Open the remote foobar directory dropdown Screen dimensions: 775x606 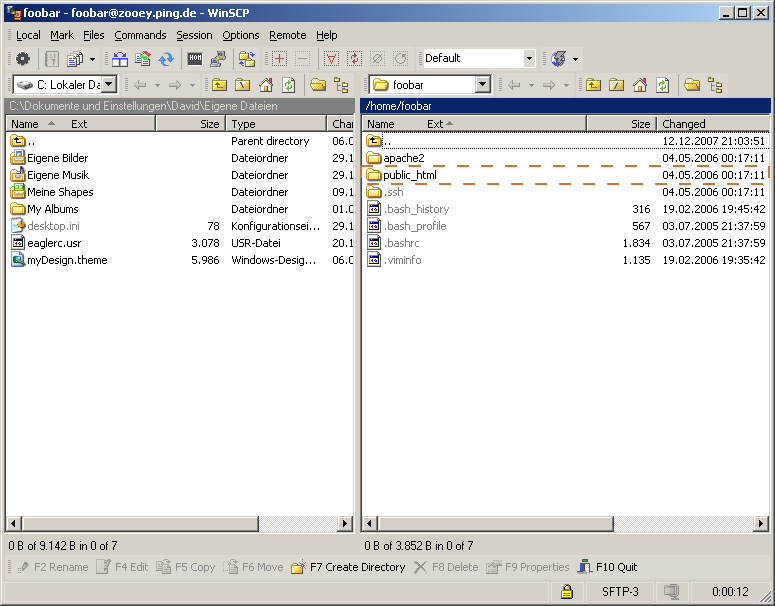[x=483, y=85]
